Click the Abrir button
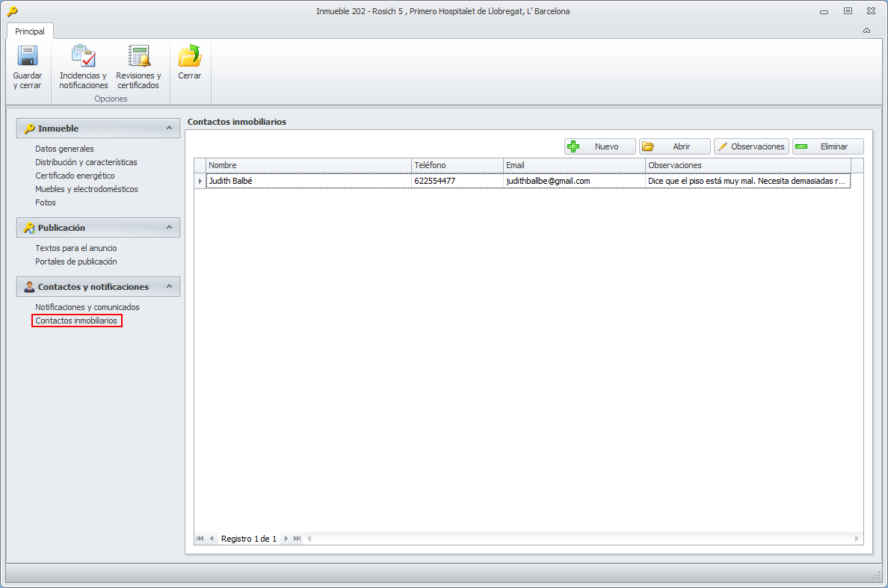 (674, 146)
